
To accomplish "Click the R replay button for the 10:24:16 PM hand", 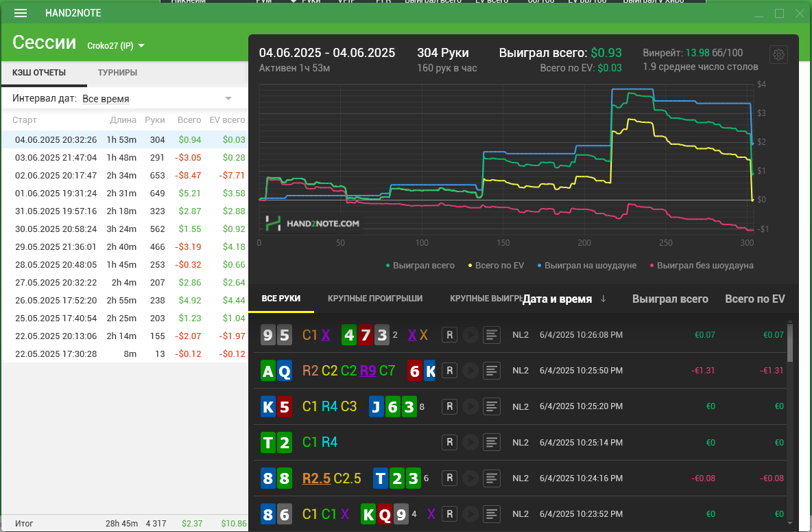I will [x=449, y=478].
